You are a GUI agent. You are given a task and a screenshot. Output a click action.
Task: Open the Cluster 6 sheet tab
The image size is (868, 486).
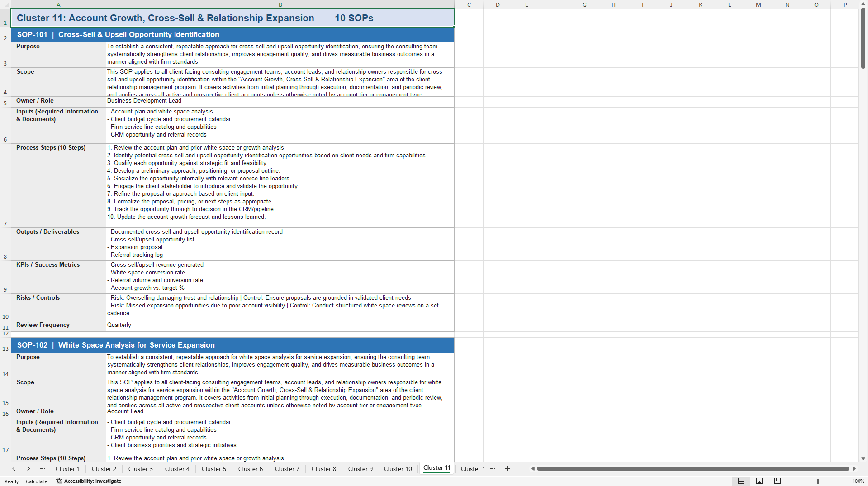pyautogui.click(x=251, y=469)
